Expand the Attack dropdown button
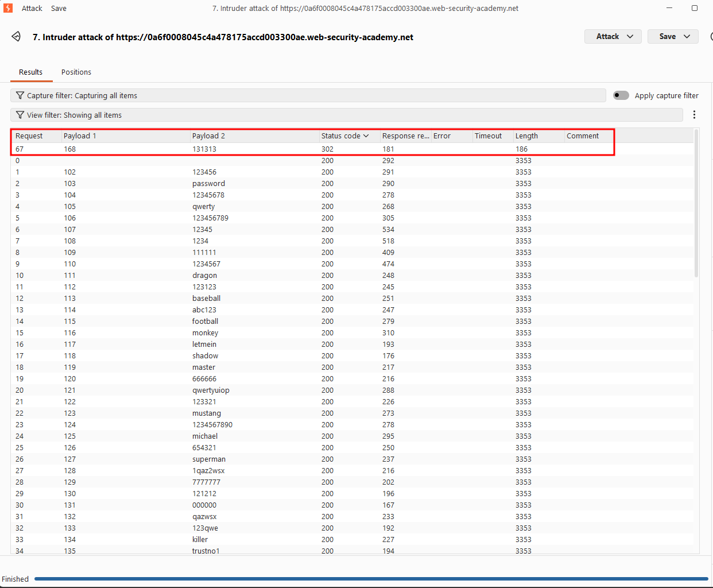The image size is (713, 588). point(613,37)
